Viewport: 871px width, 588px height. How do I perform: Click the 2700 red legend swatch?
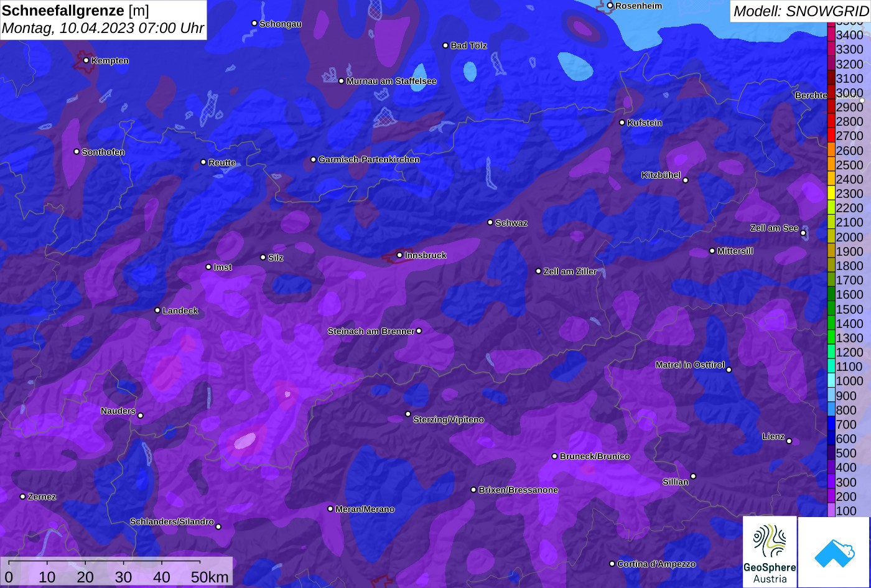pyautogui.click(x=831, y=136)
